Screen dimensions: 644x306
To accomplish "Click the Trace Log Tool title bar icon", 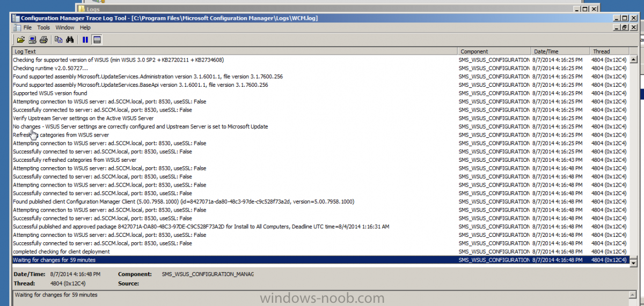I will tap(16, 18).
